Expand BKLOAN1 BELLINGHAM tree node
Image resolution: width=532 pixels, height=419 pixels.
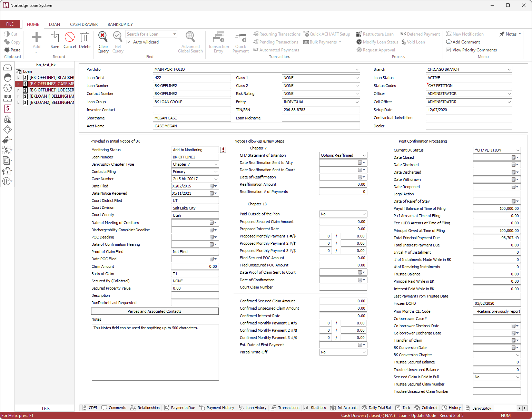18,96
